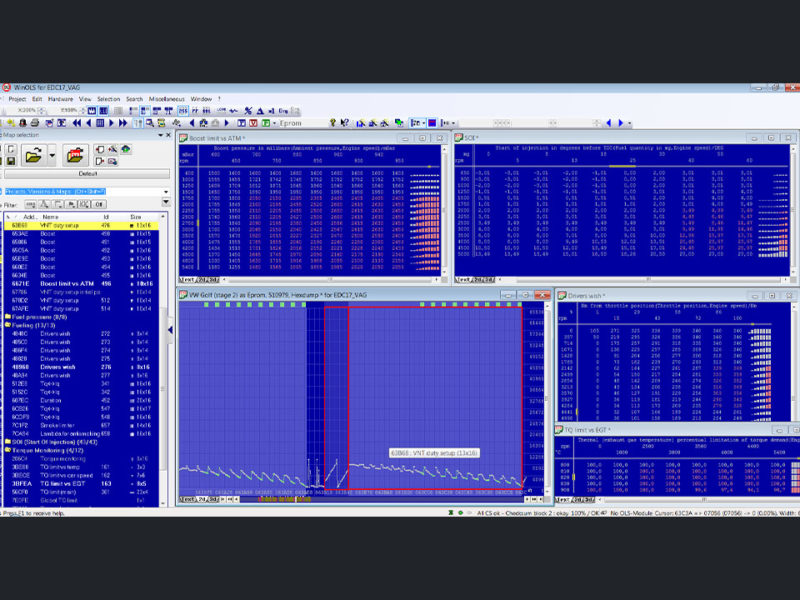
Task: Open the Eprom view icon in the toolbar
Action: [x=266, y=123]
